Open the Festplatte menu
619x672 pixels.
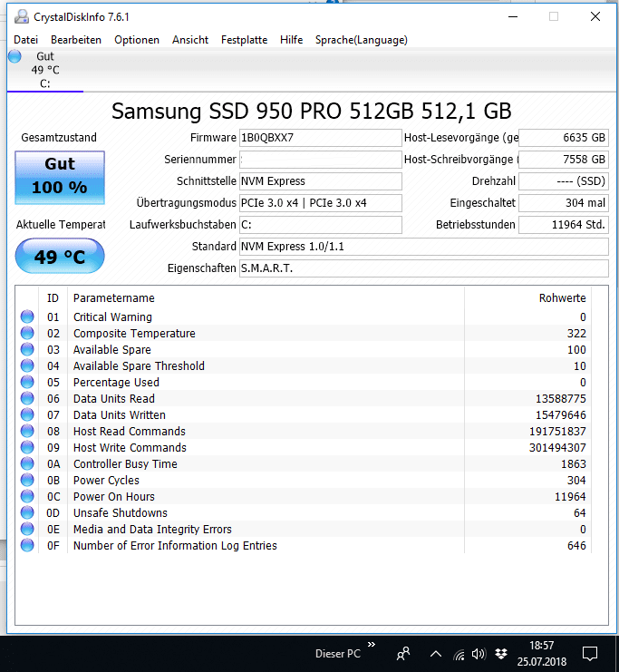coord(244,40)
